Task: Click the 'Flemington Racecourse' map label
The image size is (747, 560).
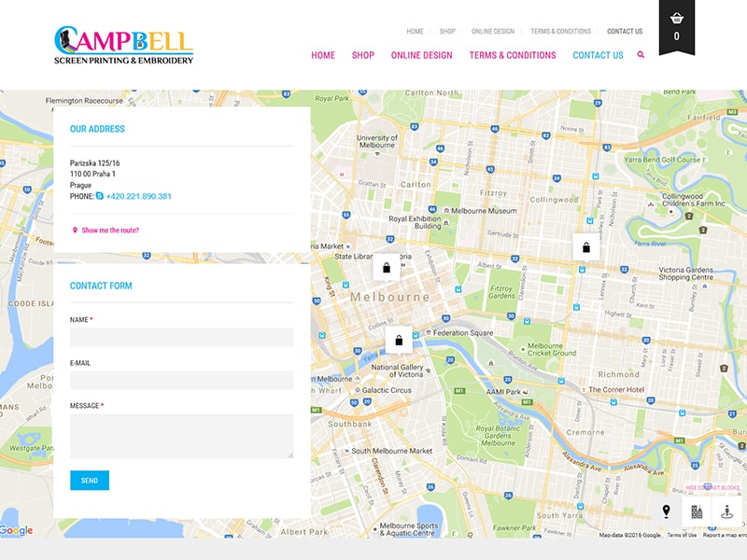Action: tap(84, 101)
